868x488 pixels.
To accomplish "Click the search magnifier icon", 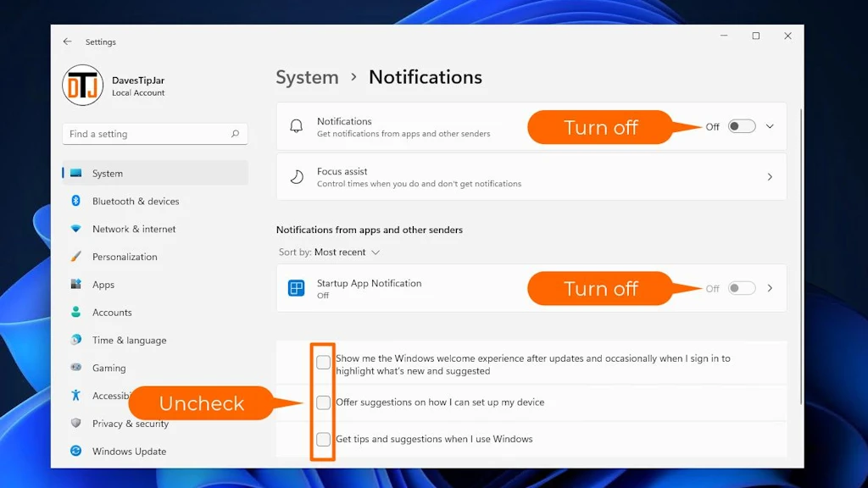I will click(236, 134).
